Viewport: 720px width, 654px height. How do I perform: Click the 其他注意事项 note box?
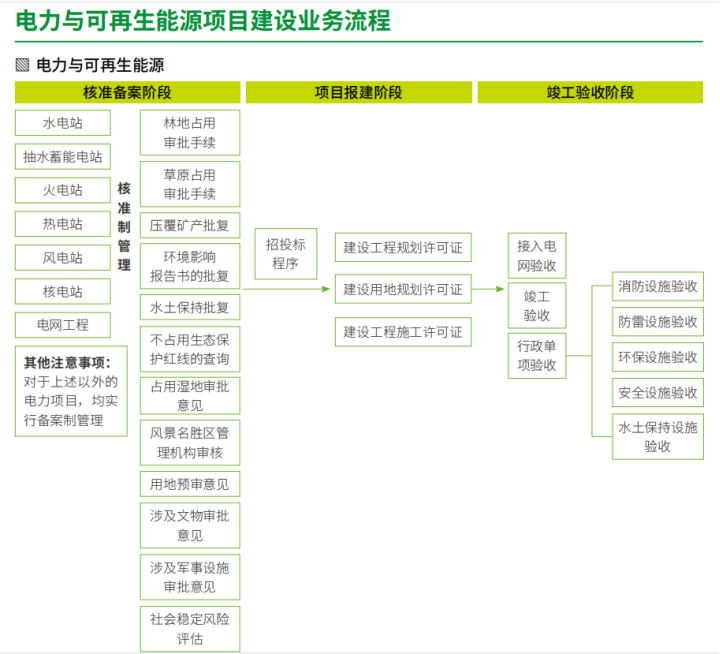coord(71,392)
